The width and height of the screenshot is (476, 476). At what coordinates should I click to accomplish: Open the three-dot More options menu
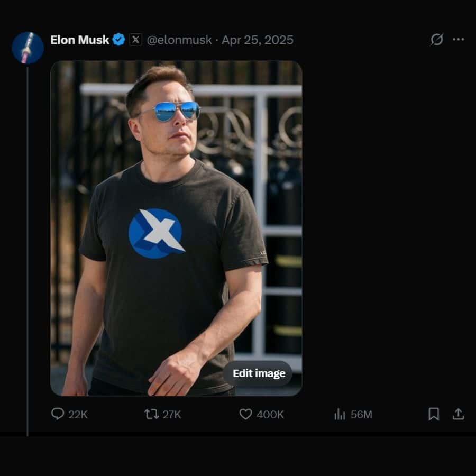click(459, 40)
